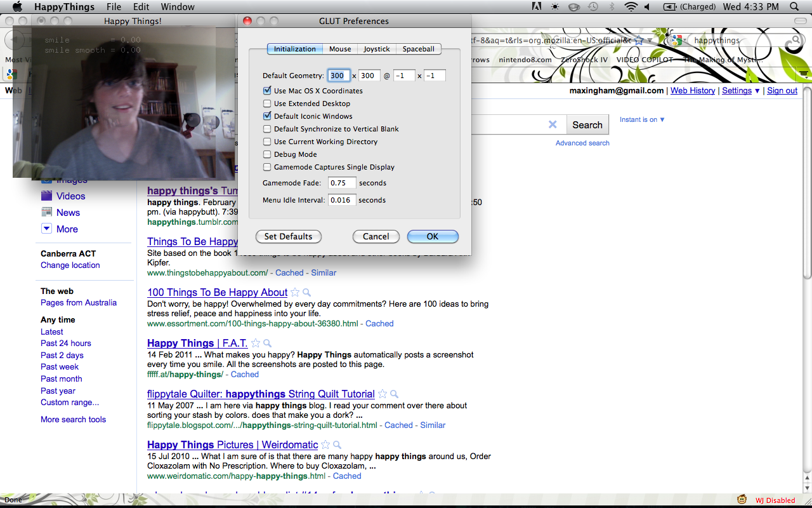Click the Gamemode Fade seconds field
The image size is (812, 508).
(342, 183)
